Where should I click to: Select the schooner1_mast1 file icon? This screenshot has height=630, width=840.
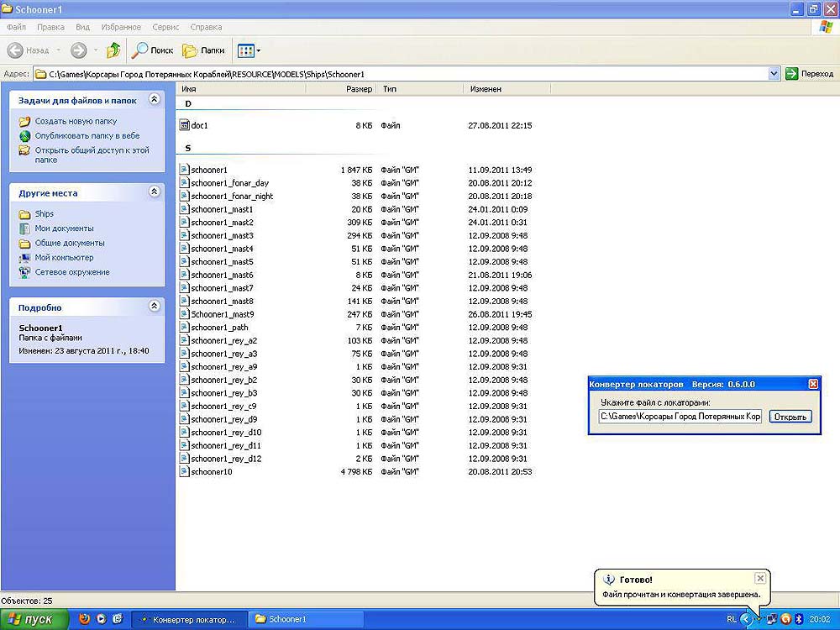184,209
